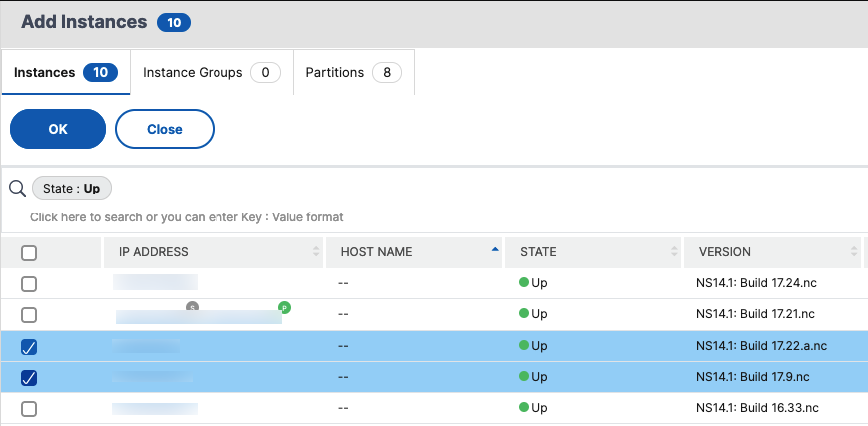Click the Add Instances title
Viewport: 868px width, 426px height.
84,22
